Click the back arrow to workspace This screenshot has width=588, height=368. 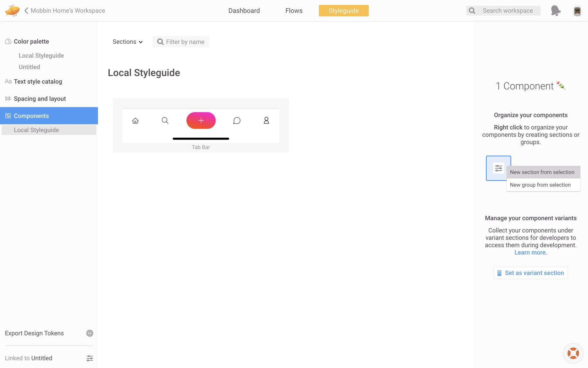pyautogui.click(x=26, y=11)
